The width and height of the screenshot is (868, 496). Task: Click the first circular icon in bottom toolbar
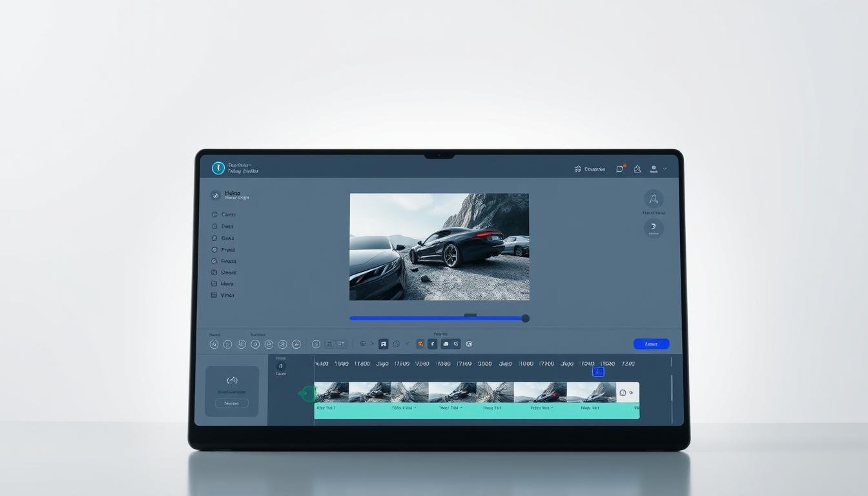click(214, 344)
